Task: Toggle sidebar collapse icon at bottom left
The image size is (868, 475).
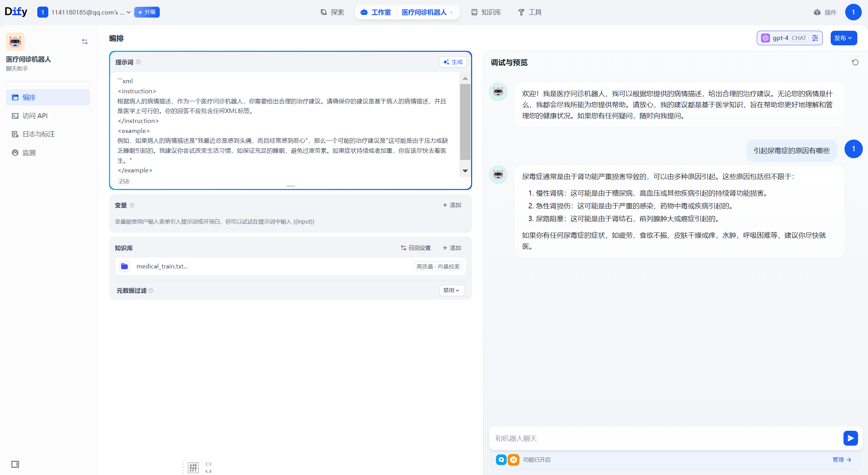Action: click(15, 464)
